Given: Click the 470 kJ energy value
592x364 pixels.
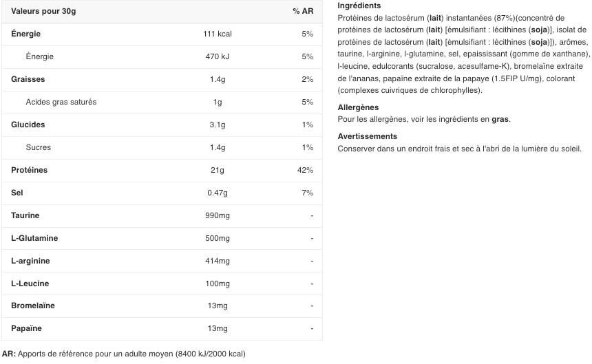Looking at the screenshot, I should pos(218,56).
